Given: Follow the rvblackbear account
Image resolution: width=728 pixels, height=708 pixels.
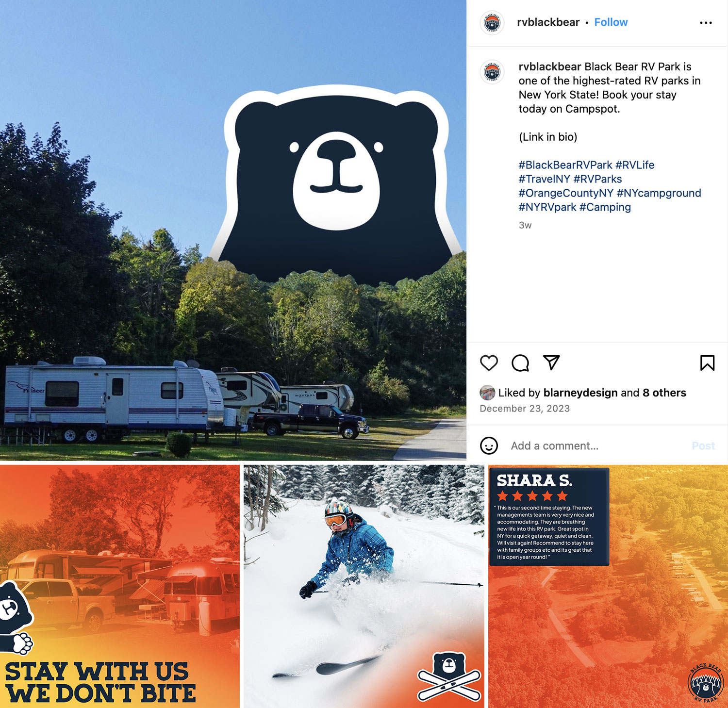Looking at the screenshot, I should click(x=611, y=22).
